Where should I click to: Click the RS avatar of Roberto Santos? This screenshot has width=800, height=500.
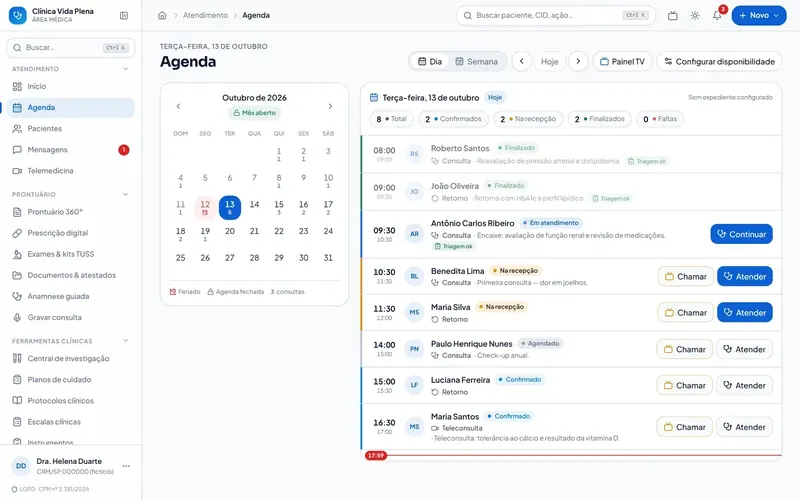coord(414,154)
